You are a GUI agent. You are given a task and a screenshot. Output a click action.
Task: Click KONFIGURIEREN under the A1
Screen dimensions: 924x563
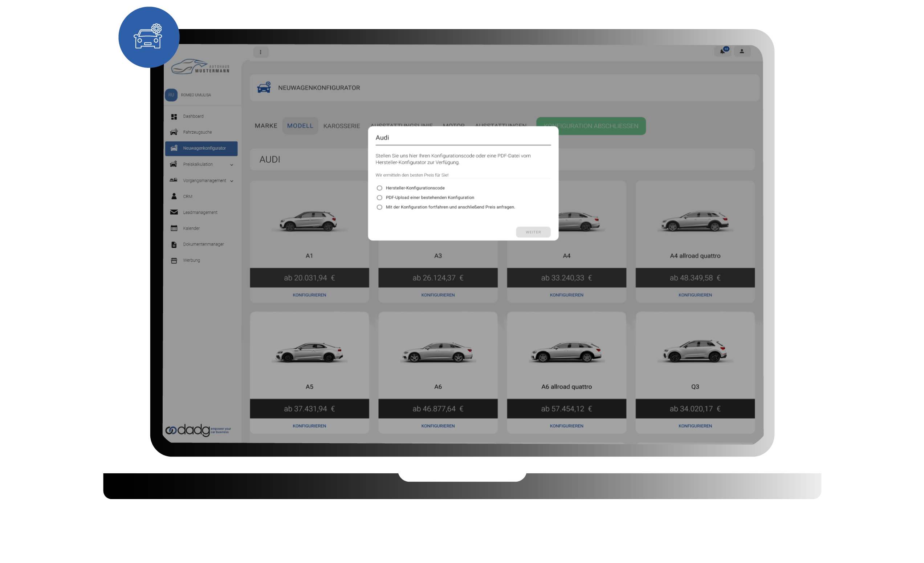coord(309,295)
